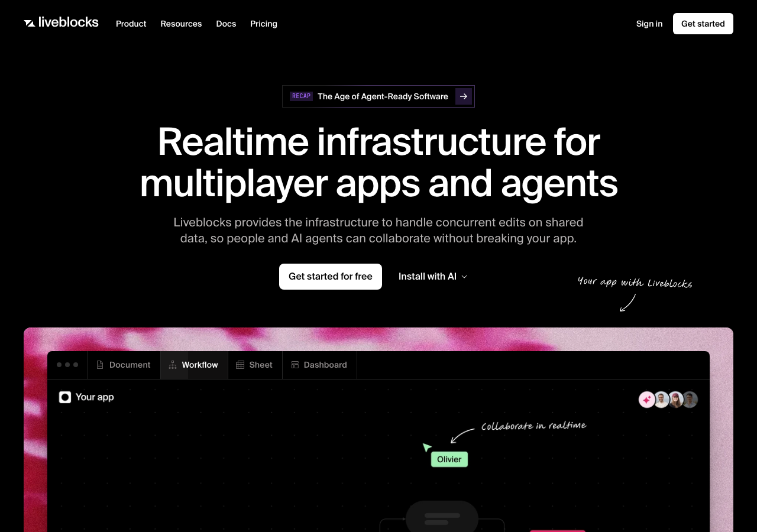Click the Workflow tab diagram icon
Viewport: 757px width, 532px height.
coord(173,365)
